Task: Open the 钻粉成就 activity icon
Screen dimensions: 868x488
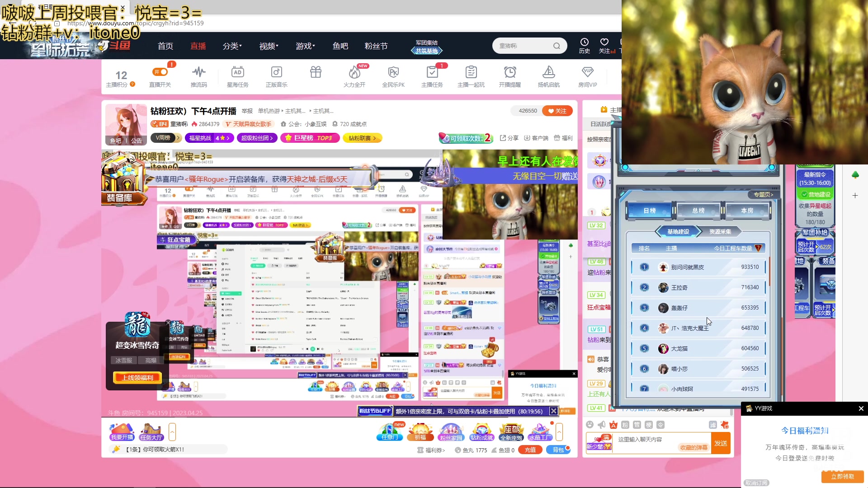Action: click(481, 432)
